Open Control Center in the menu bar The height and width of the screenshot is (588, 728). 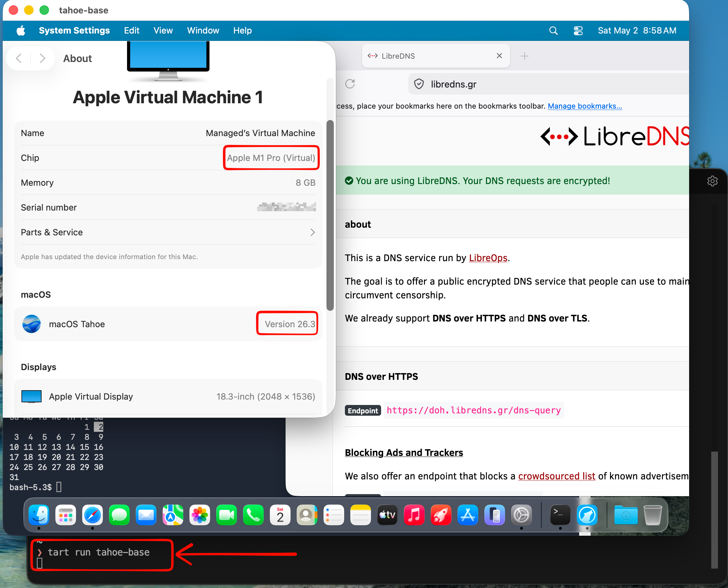click(x=578, y=31)
